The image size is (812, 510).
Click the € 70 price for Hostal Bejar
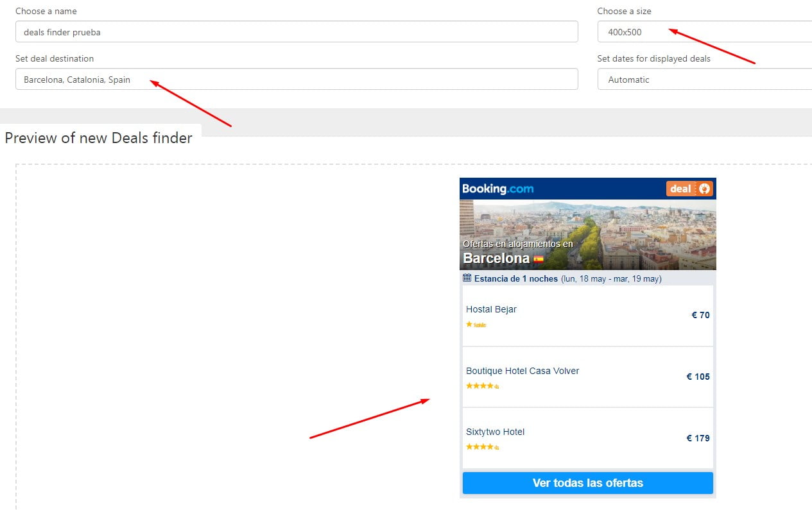[700, 315]
